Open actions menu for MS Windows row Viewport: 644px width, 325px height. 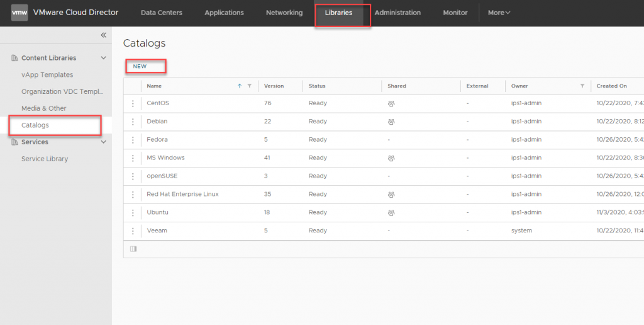pos(133,157)
